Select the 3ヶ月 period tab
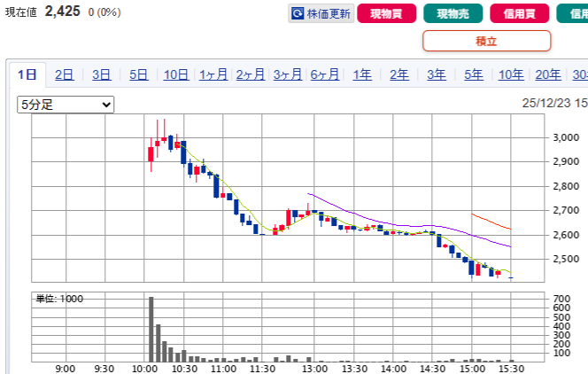The width and height of the screenshot is (588, 374). [x=288, y=74]
